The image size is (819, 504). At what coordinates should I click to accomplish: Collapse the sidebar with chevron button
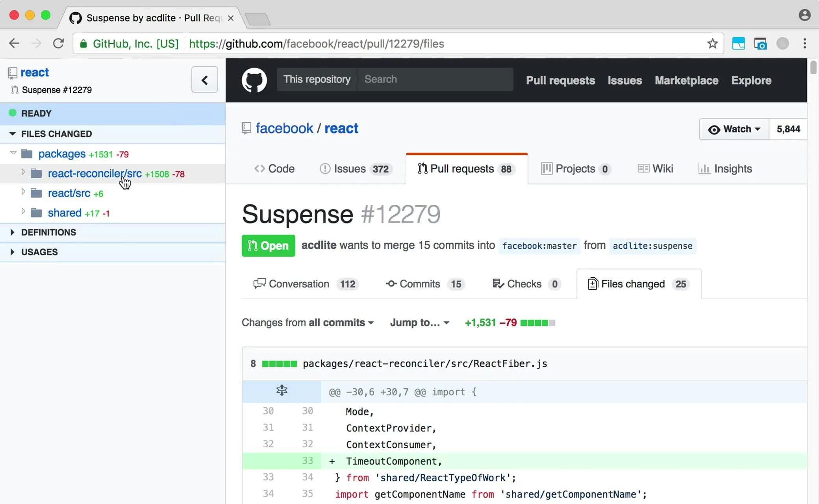click(204, 80)
